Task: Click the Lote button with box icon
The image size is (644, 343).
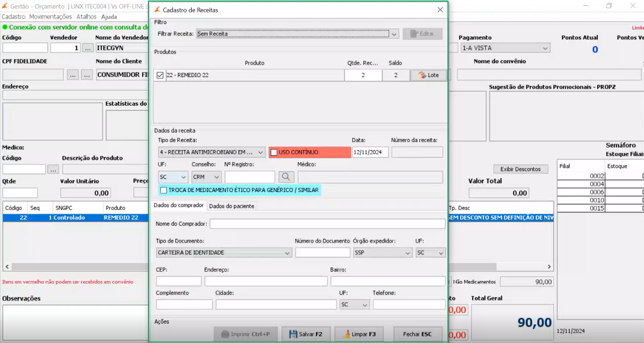Action: pos(428,75)
